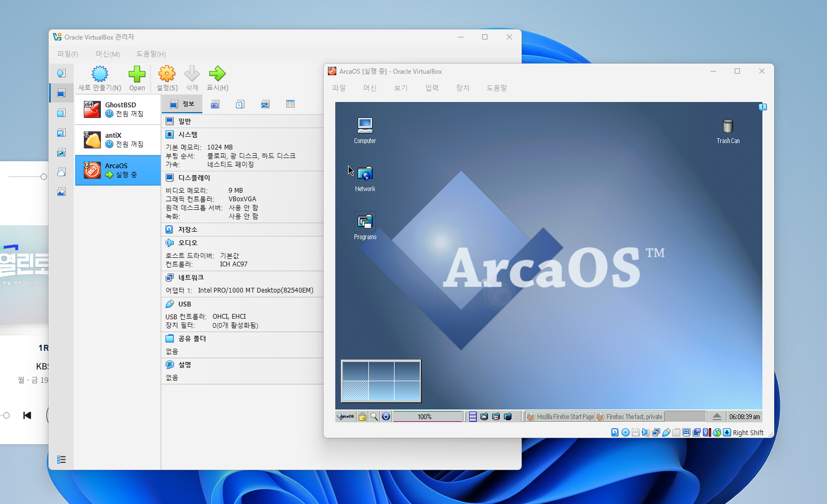Click the virtual desktop pager thumbnail
The width and height of the screenshot is (827, 504).
pos(381,381)
